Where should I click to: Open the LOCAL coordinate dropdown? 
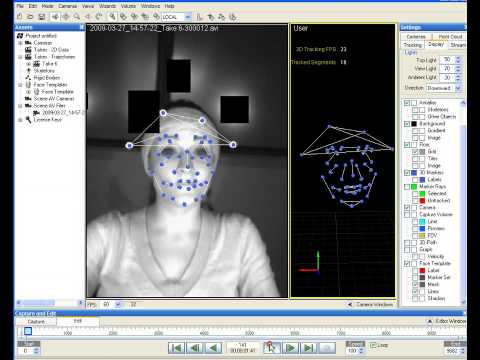[188, 17]
